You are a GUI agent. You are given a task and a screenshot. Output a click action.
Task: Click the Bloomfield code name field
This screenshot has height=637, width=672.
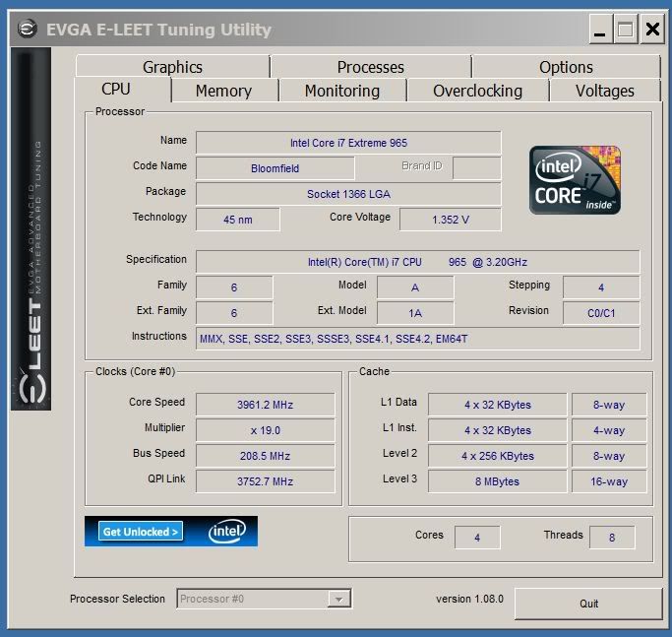click(275, 168)
